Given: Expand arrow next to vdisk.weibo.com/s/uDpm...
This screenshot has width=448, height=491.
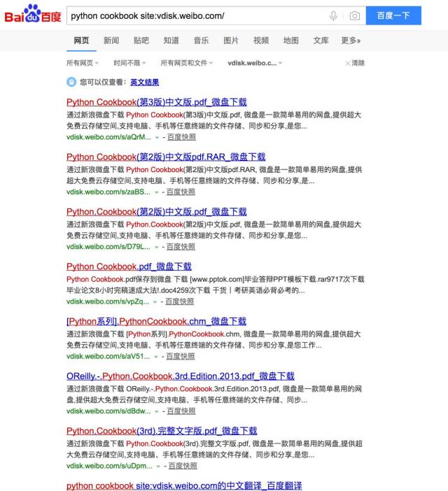Looking at the screenshot, I should point(158,467).
